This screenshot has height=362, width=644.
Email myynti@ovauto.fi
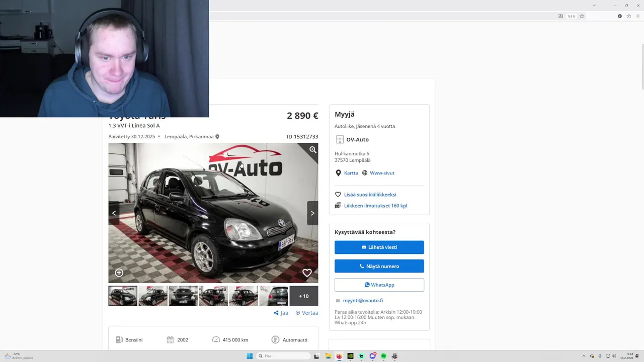(x=363, y=301)
